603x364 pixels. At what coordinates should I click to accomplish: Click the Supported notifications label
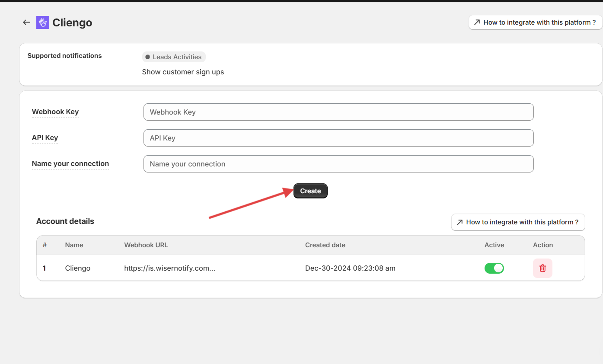[x=64, y=56]
